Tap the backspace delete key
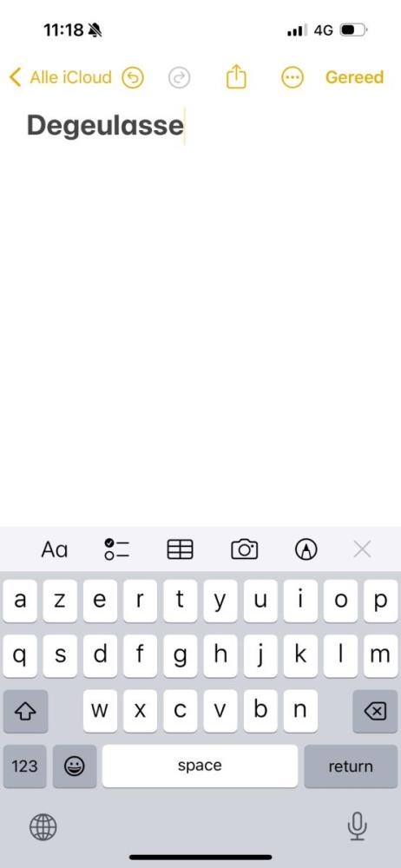 [x=375, y=711]
